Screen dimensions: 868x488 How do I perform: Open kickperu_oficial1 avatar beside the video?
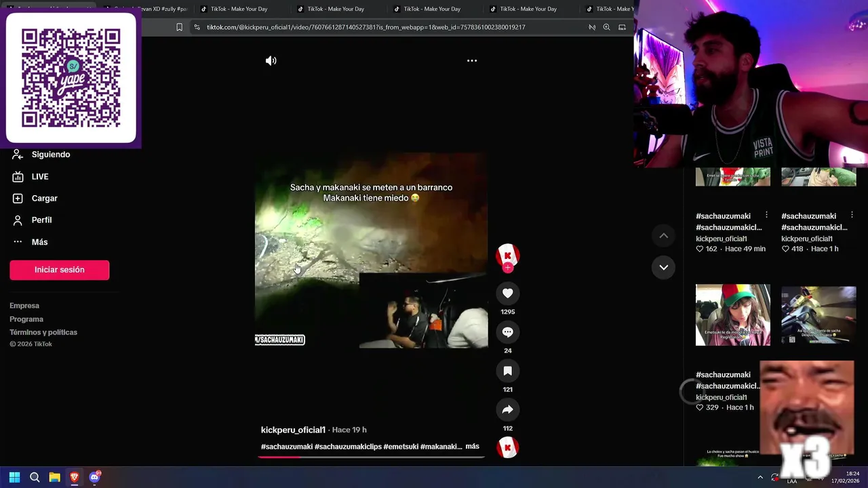pos(507,255)
